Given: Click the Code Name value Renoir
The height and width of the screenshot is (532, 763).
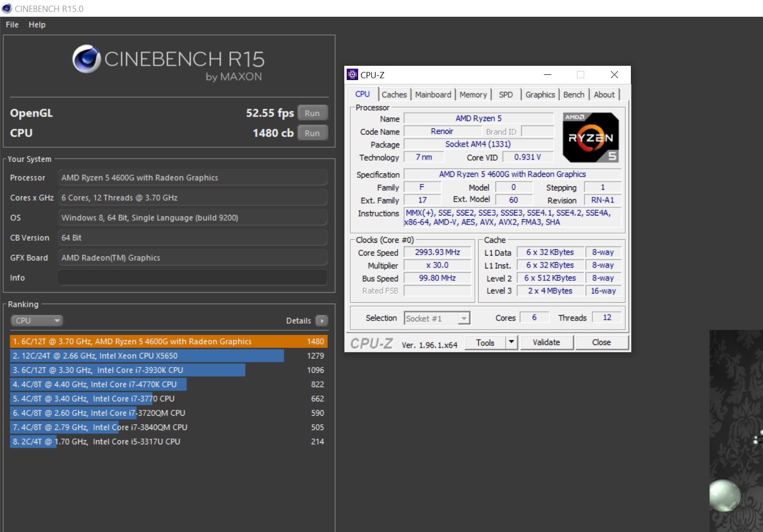Looking at the screenshot, I should coord(442,131).
